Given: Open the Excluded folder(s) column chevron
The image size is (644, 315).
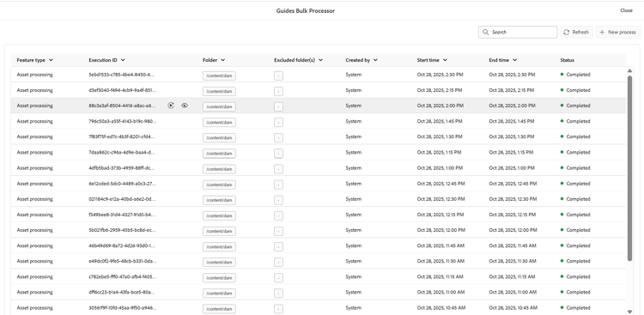Looking at the screenshot, I should click(x=320, y=60).
